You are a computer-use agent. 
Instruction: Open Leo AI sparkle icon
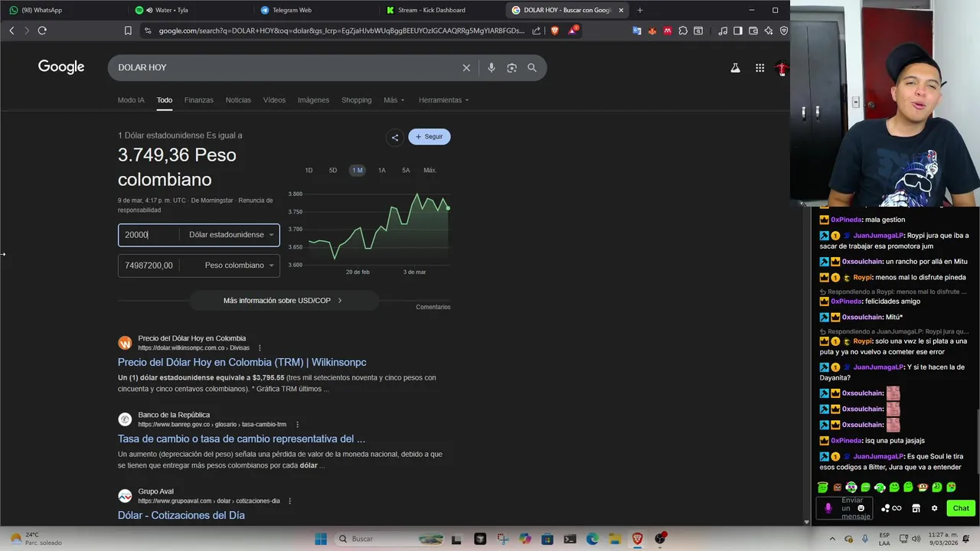tap(769, 31)
